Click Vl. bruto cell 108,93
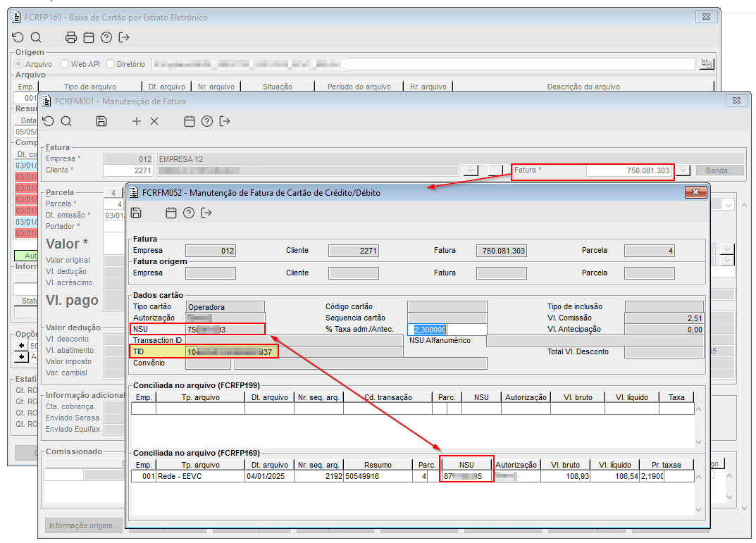 565,477
